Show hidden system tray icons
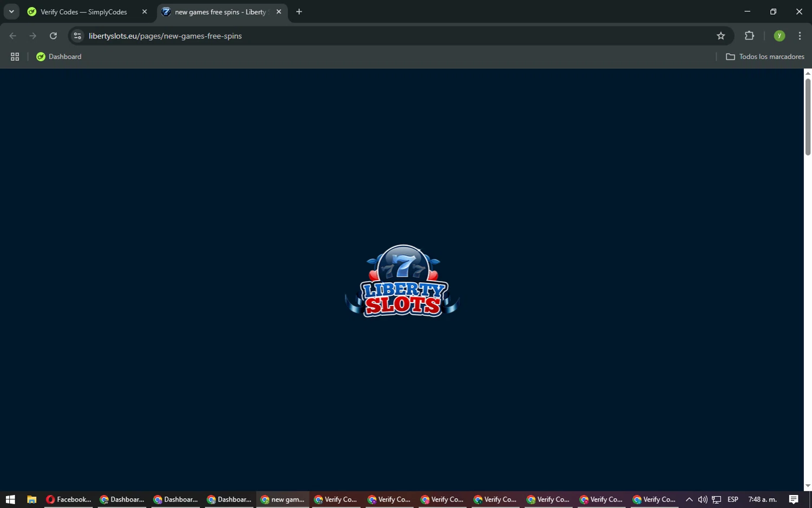This screenshot has width=812, height=508. 689,499
